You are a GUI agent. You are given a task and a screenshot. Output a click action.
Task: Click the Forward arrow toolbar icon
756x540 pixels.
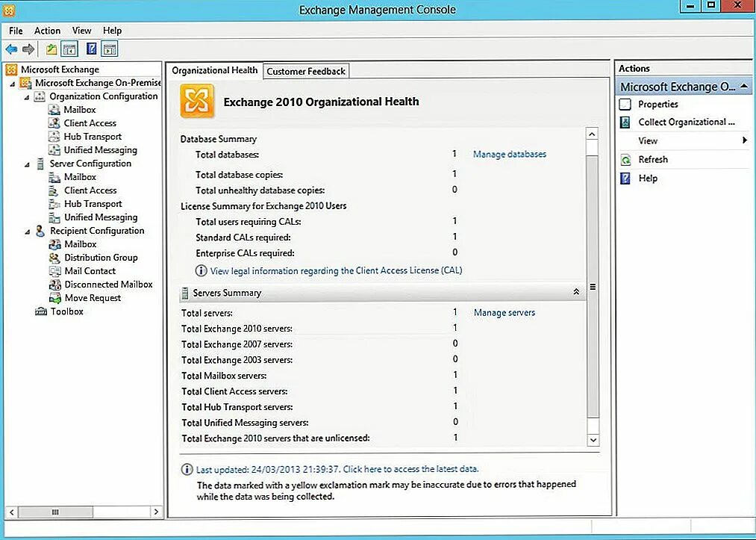point(28,49)
